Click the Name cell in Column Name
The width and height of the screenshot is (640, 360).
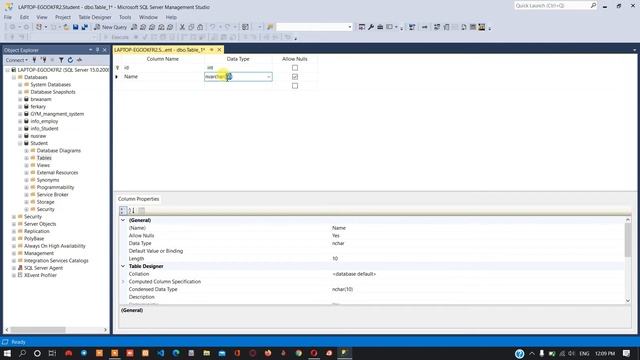pyautogui.click(x=162, y=77)
